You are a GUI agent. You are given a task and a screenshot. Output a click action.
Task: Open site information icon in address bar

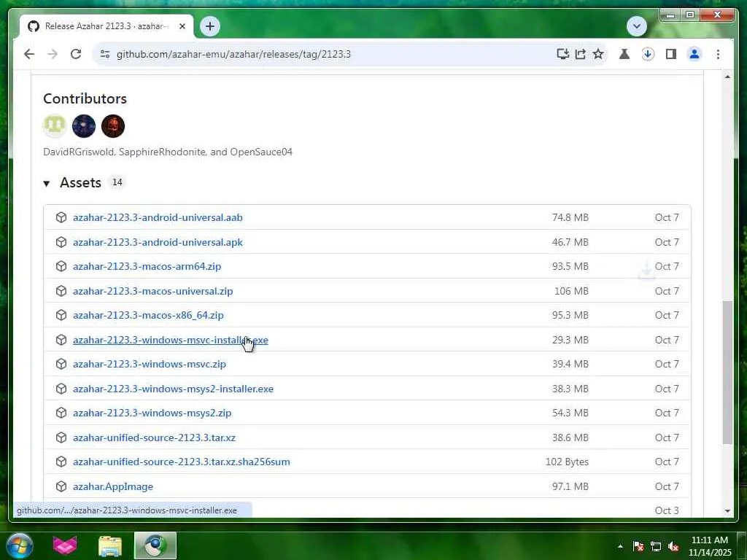click(x=105, y=54)
